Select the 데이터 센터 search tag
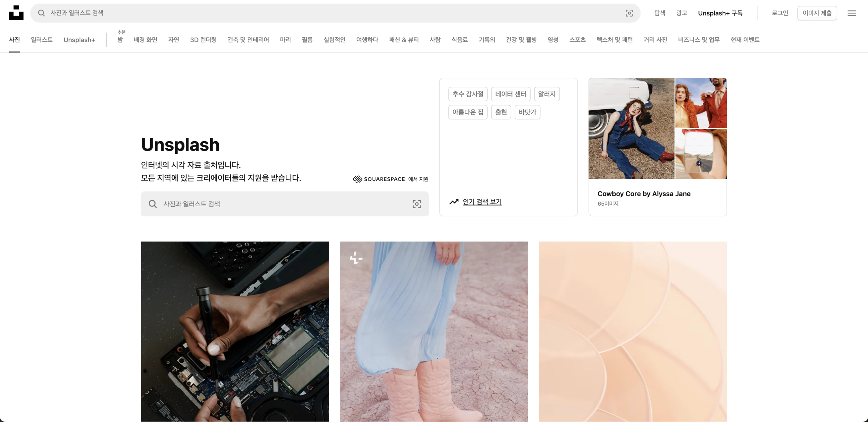The width and height of the screenshot is (868, 422). coord(511,94)
